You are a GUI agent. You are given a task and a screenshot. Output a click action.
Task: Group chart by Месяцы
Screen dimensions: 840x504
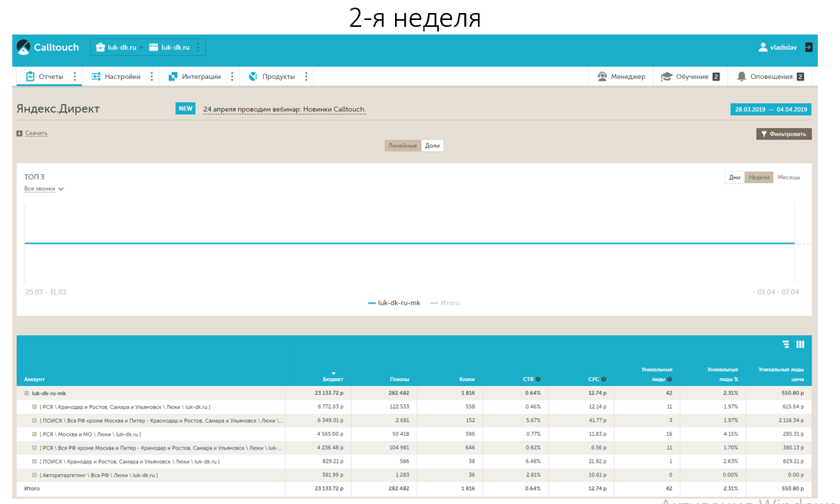click(789, 177)
